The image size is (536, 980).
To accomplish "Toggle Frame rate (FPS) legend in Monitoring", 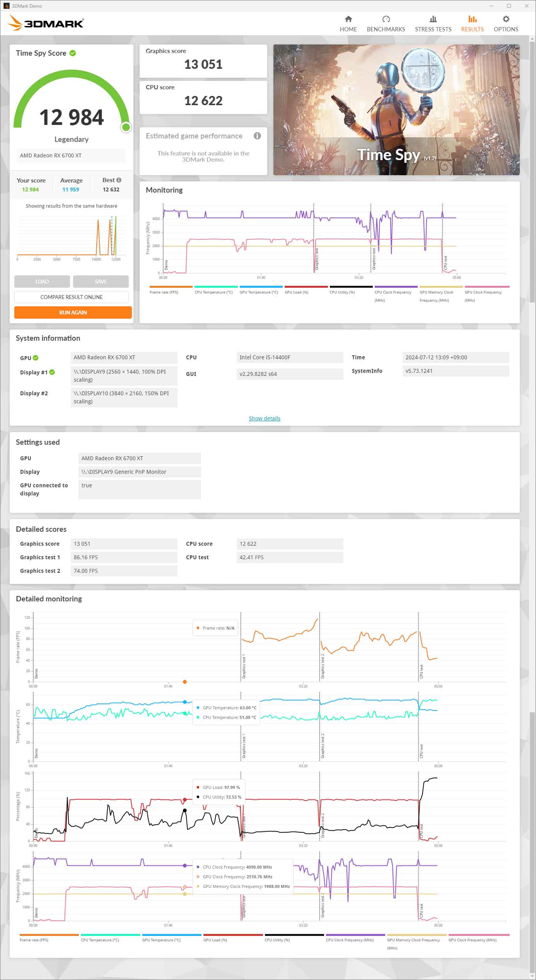I will pyautogui.click(x=171, y=290).
